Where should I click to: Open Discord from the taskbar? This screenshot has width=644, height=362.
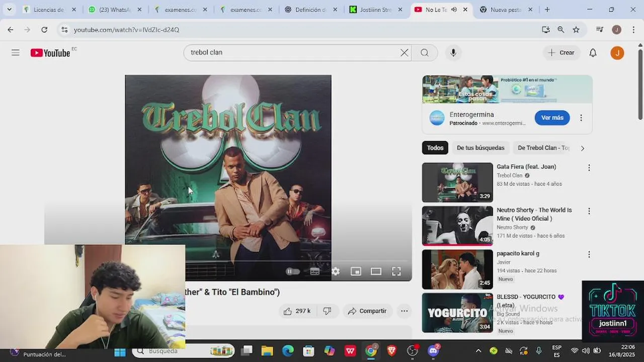point(433,351)
